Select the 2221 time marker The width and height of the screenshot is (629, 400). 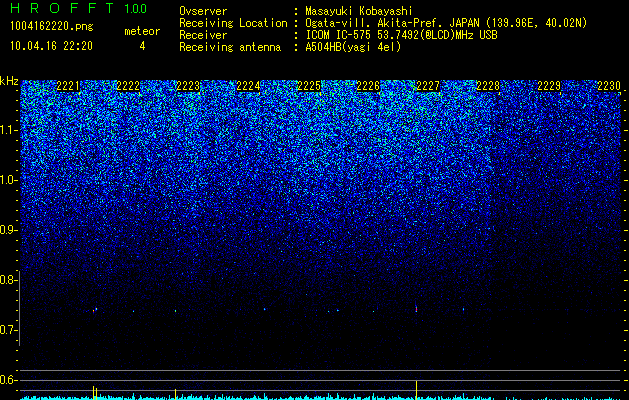pyautogui.click(x=68, y=86)
